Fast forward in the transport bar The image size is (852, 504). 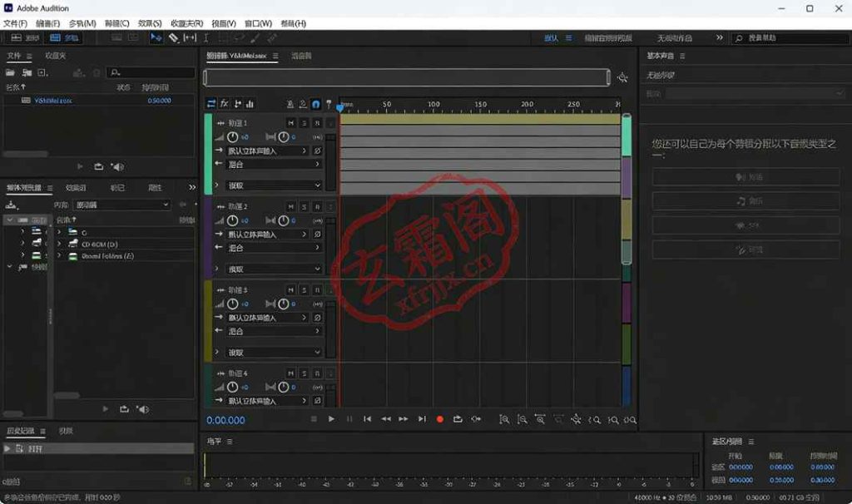[404, 418]
